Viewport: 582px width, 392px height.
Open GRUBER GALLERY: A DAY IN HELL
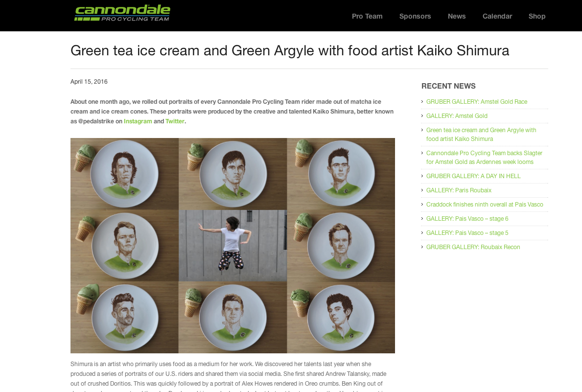tap(473, 176)
